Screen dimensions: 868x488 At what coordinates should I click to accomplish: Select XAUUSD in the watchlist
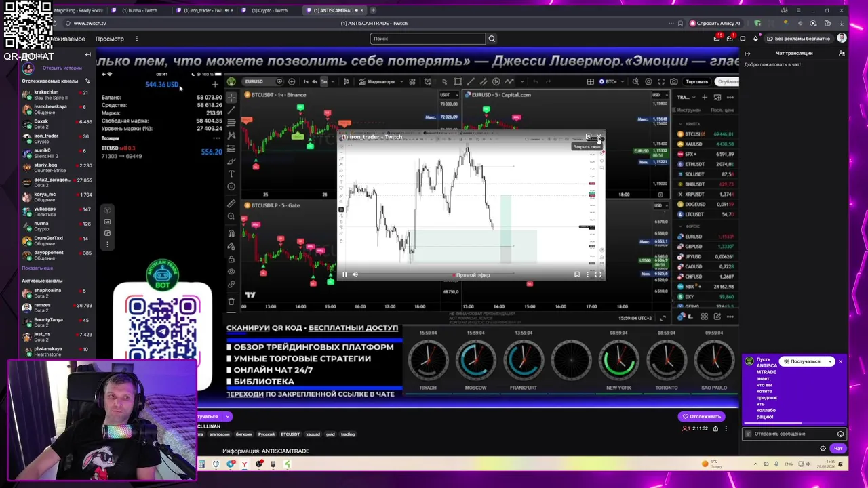(x=705, y=144)
